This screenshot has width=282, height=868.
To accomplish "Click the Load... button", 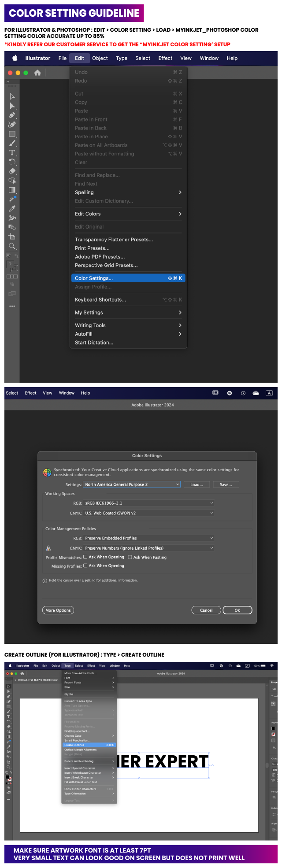I will pos(197,484).
